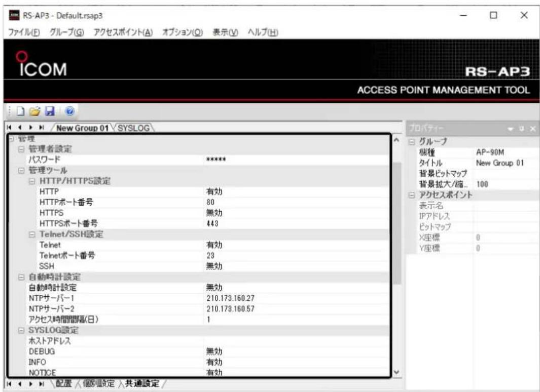Click scroll up arrow of settings list
The width and height of the screenshot is (540, 392).
397,140
